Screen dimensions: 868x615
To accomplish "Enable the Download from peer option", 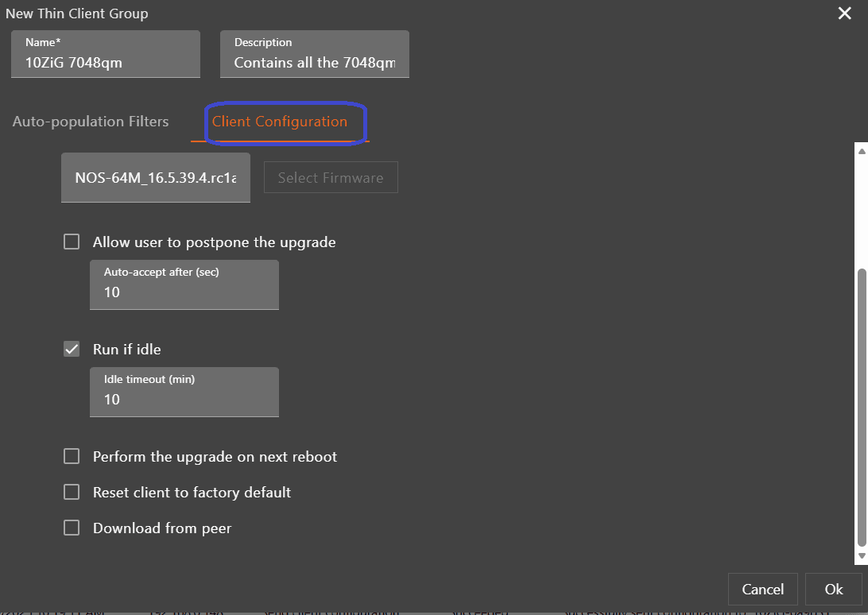I will tap(72, 528).
